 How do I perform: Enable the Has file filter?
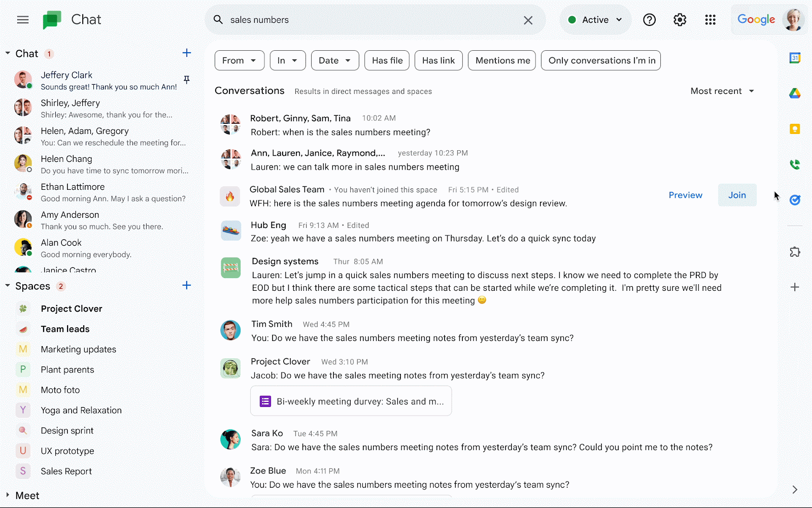386,60
